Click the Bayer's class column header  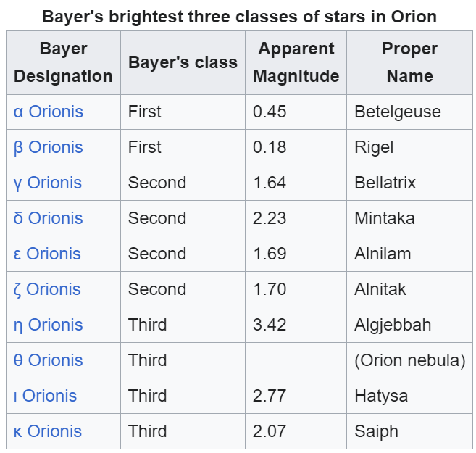pos(183,62)
